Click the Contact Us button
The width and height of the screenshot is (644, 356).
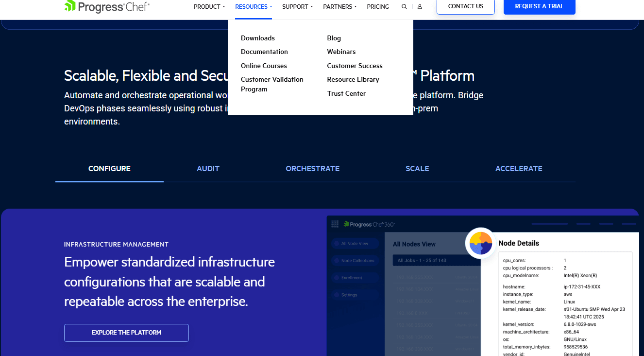pyautogui.click(x=466, y=6)
